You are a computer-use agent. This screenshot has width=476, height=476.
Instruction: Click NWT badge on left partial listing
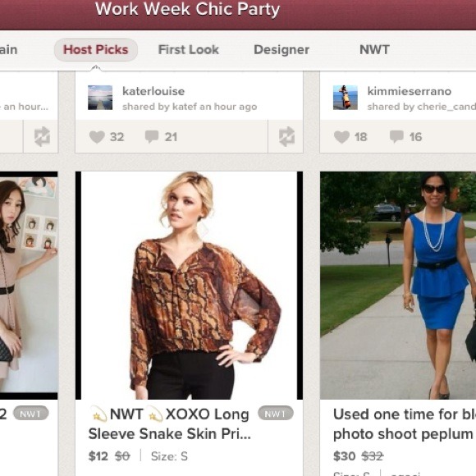click(31, 414)
